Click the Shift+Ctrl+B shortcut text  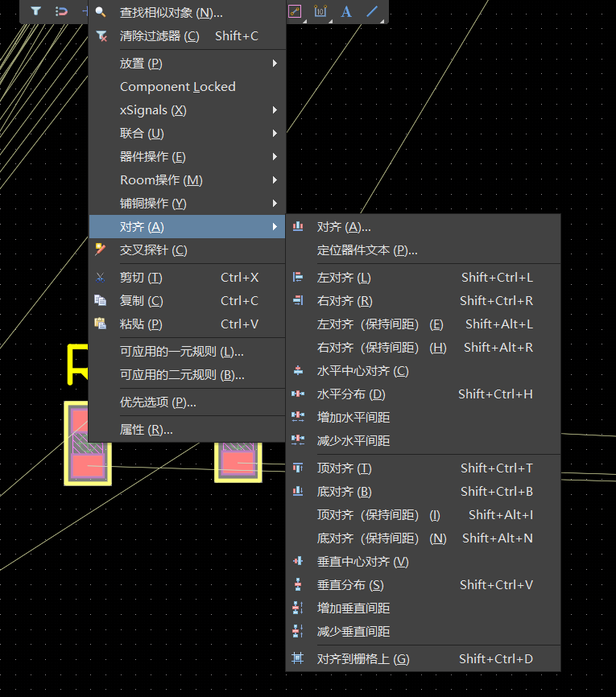pos(496,491)
